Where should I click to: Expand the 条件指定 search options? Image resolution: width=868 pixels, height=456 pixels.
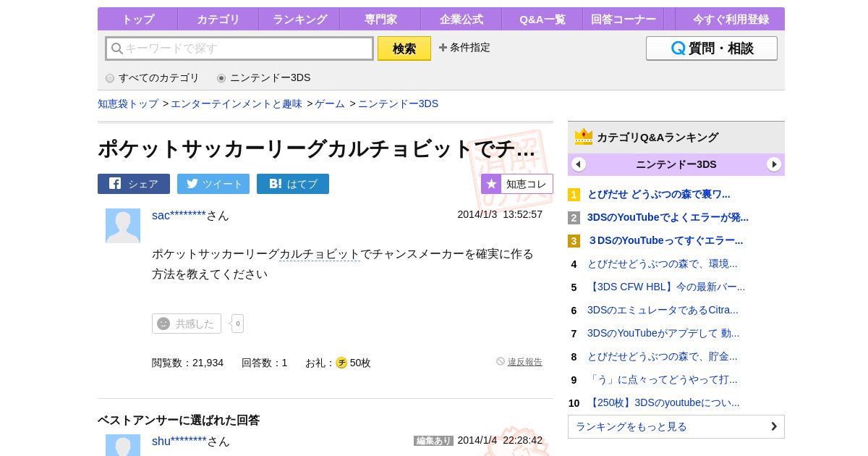pyautogui.click(x=464, y=48)
